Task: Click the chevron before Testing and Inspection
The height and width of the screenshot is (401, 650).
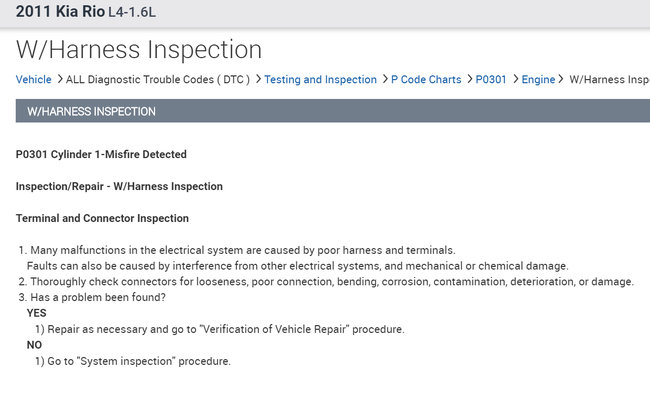Action: [x=257, y=79]
